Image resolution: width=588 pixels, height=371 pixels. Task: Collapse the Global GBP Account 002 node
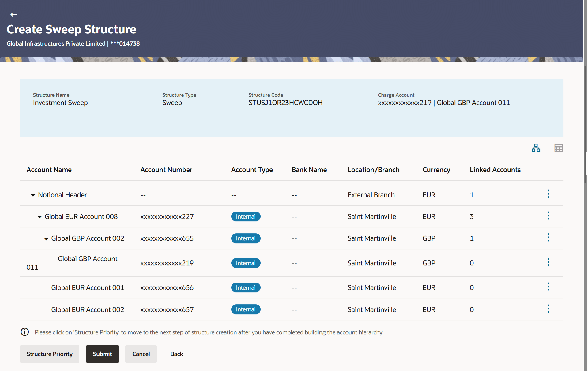pyautogui.click(x=46, y=239)
